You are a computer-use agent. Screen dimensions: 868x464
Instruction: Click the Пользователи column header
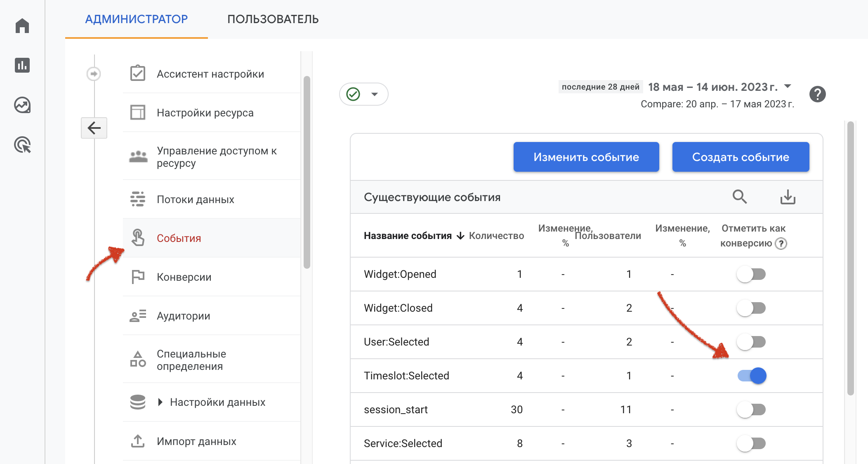pyautogui.click(x=608, y=236)
